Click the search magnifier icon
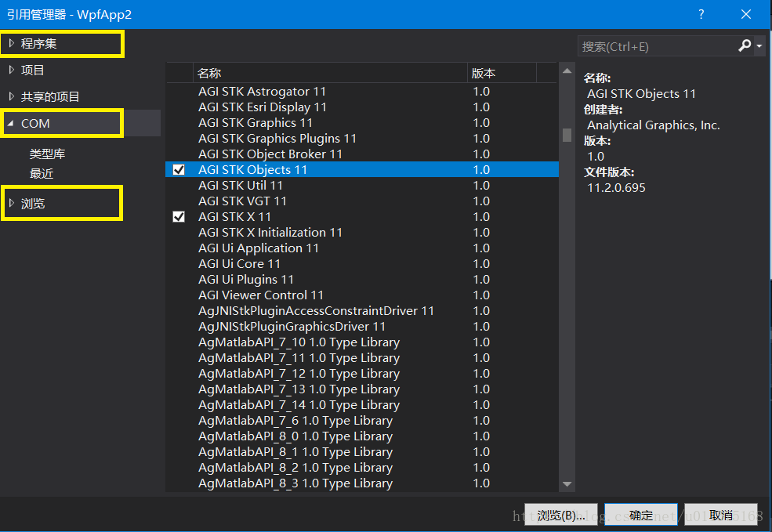The width and height of the screenshot is (772, 532). (745, 45)
